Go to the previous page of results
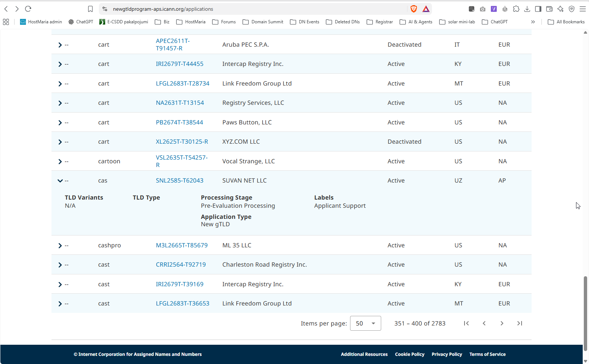Image resolution: width=589 pixels, height=364 pixels. 484,323
